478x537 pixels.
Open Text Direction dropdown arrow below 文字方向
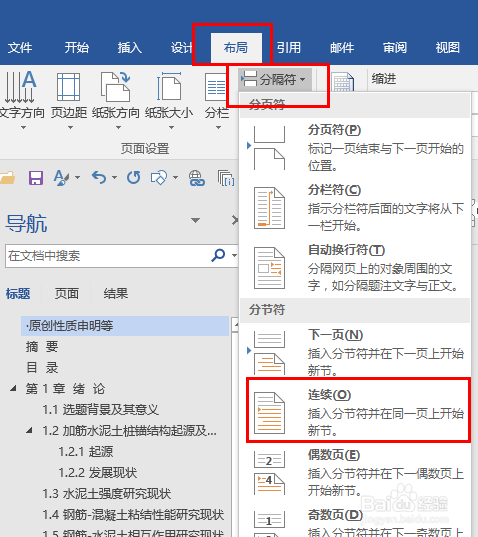coord(23,127)
